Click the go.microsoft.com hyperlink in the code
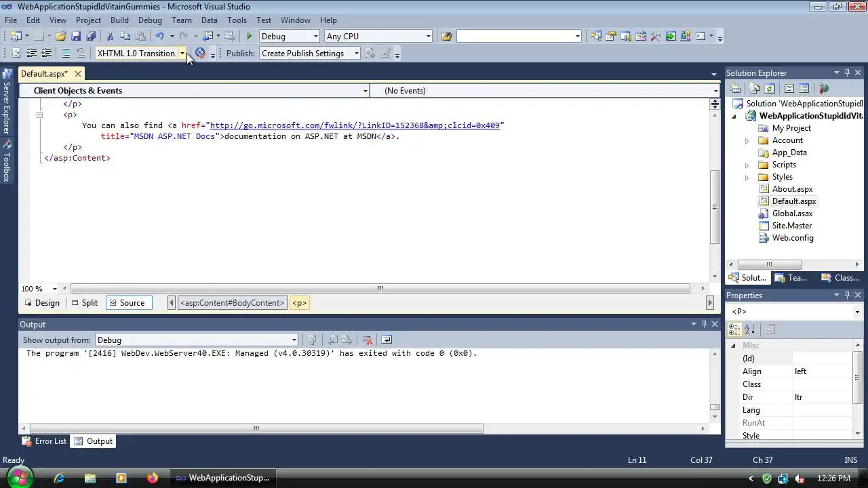 coord(355,125)
